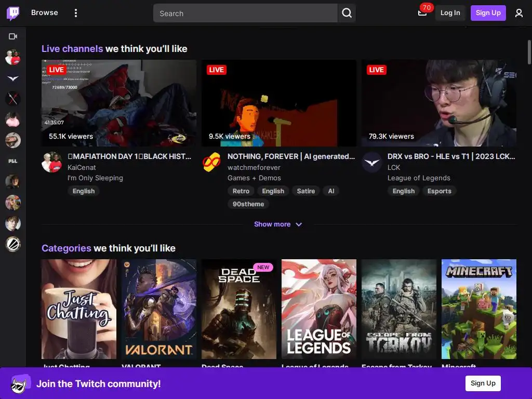532x399 pixels.
Task: Select the Satire tag
Action: (x=305, y=191)
